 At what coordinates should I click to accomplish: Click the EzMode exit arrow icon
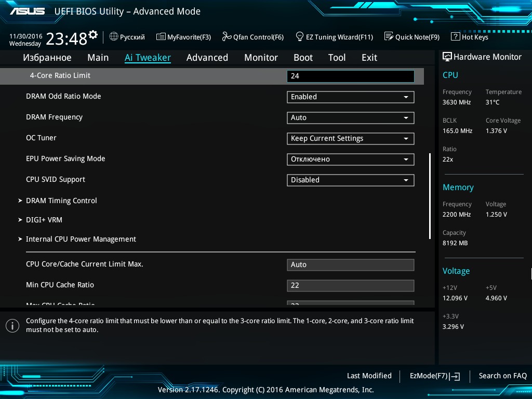(x=455, y=376)
